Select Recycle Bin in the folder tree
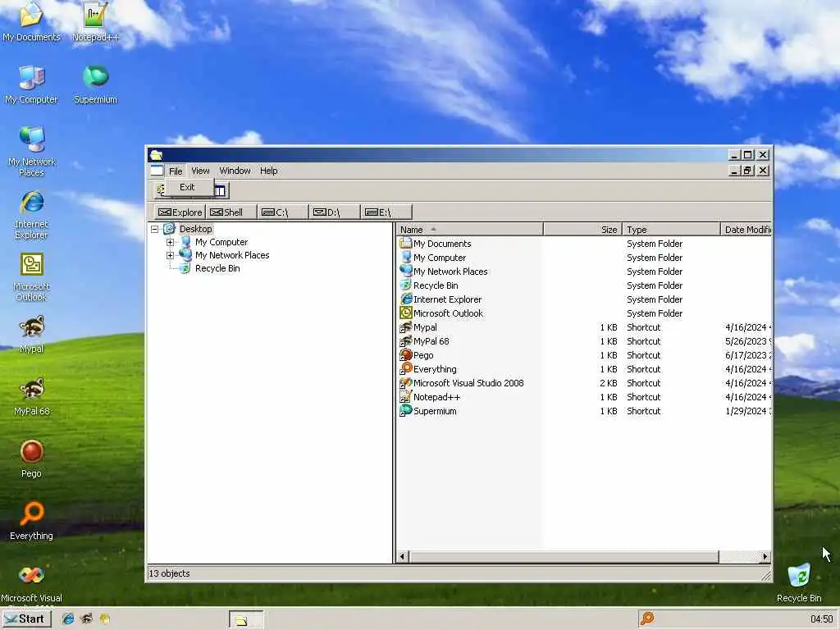840x630 pixels. [x=217, y=268]
